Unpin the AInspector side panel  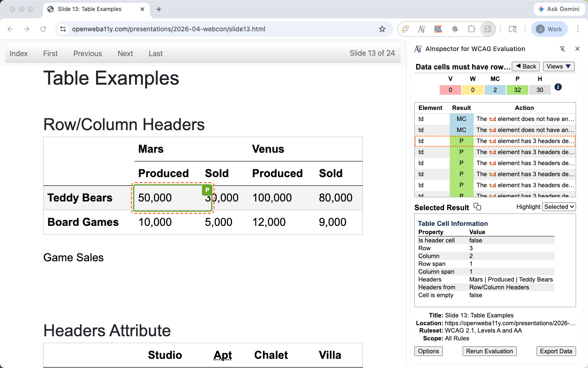point(562,49)
